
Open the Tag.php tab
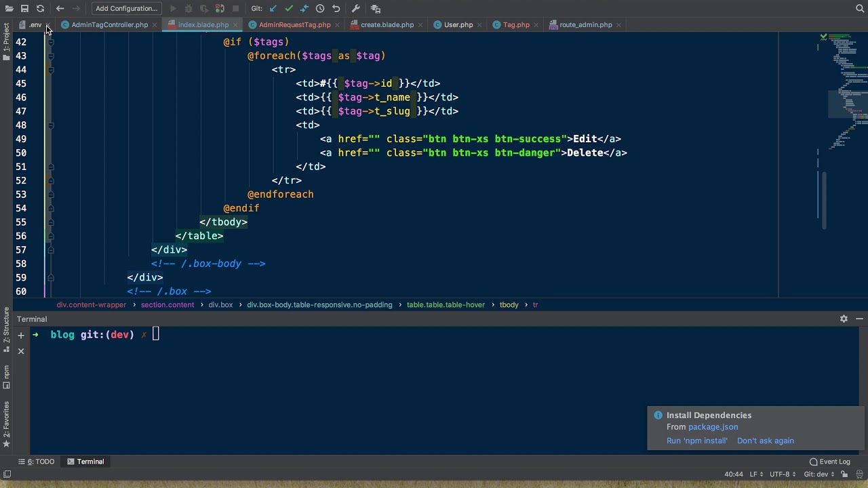[516, 24]
